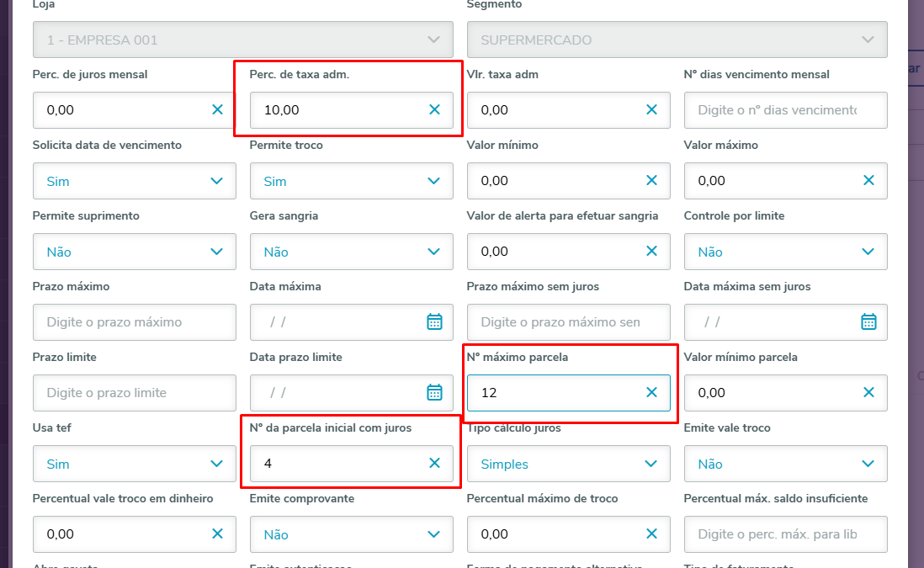Screen dimensions: 924x568
Task: Open the Permite troco dropdown
Action: (434, 181)
